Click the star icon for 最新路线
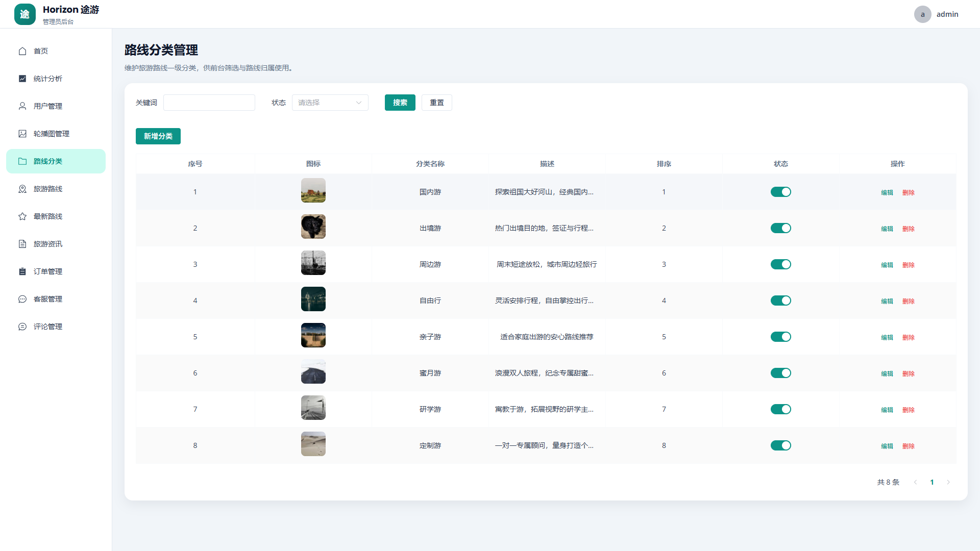The width and height of the screenshot is (980, 551). 22,216
